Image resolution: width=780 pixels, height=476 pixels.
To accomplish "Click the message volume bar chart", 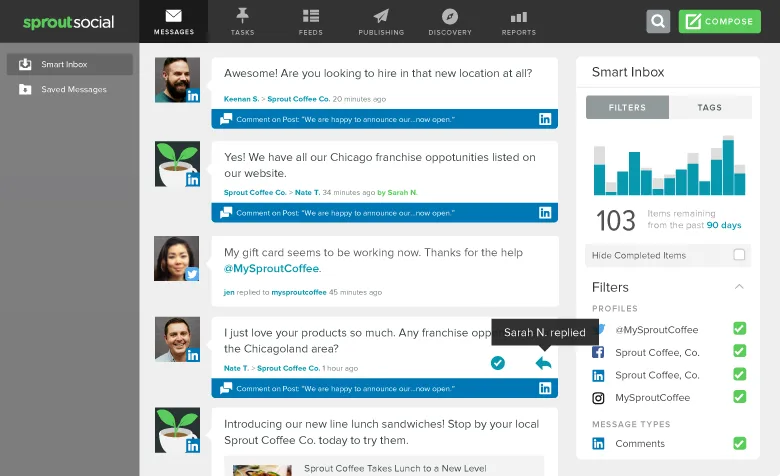I will tap(669, 166).
